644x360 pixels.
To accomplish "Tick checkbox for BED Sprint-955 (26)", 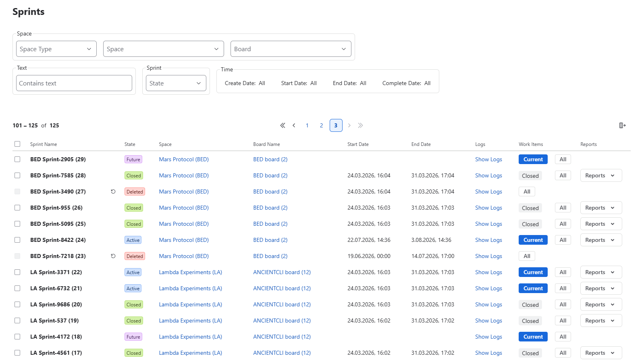I will tap(17, 208).
